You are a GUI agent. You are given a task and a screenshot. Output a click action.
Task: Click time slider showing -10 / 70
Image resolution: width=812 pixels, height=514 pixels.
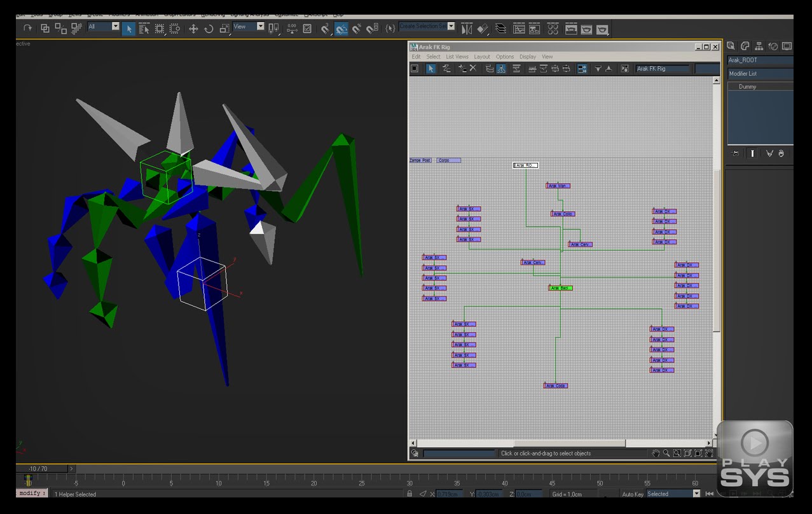(41, 469)
